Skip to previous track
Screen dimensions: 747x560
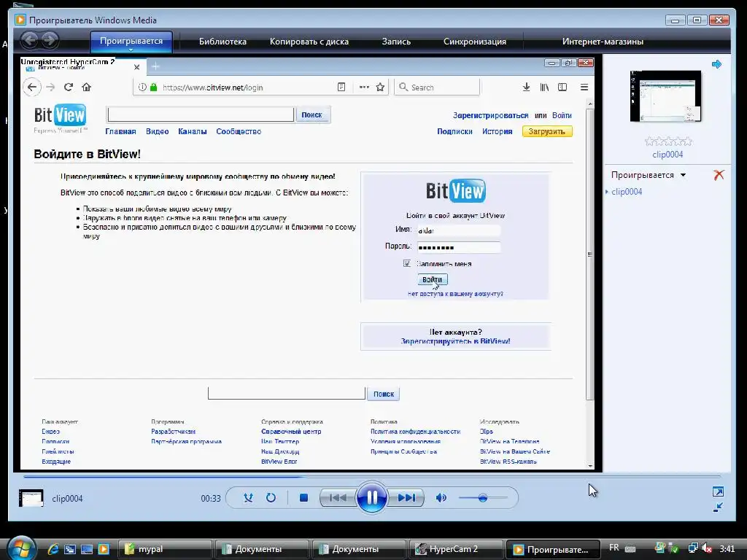(337, 497)
